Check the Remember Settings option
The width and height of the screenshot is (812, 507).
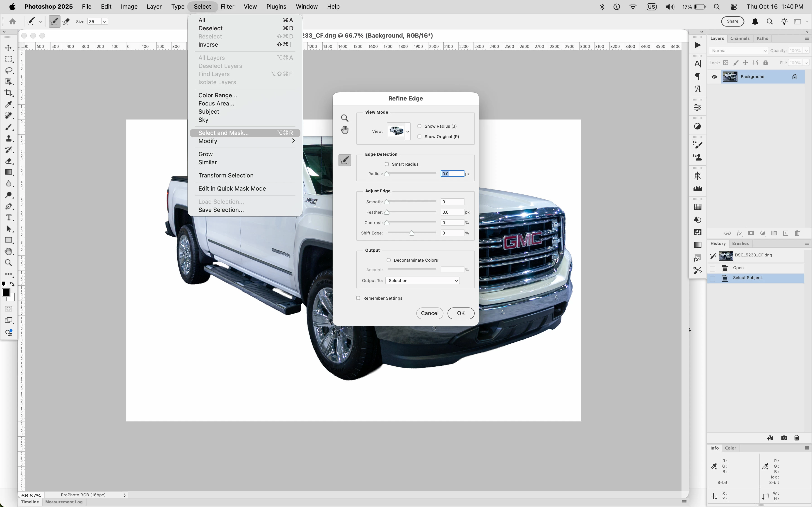coord(358,298)
